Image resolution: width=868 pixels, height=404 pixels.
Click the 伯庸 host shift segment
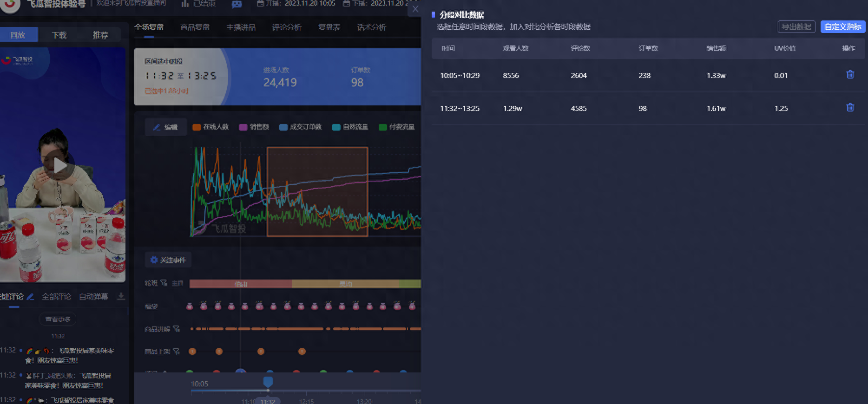click(241, 284)
